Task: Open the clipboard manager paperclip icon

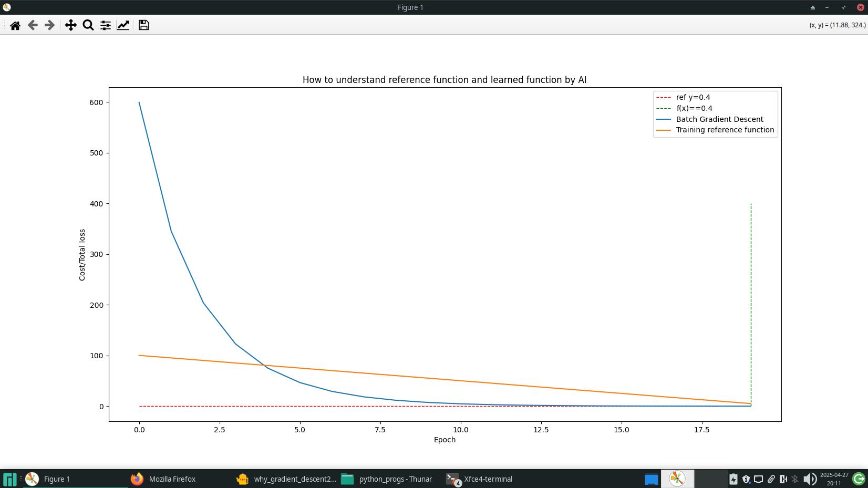Action: [771, 479]
